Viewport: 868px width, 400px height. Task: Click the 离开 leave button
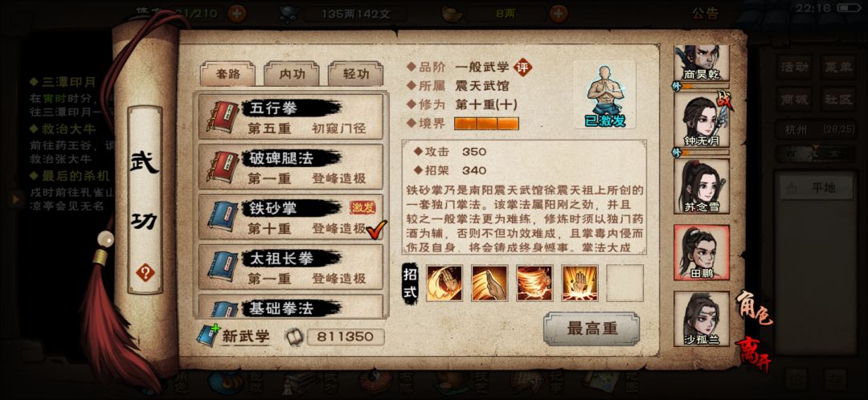pos(754,354)
